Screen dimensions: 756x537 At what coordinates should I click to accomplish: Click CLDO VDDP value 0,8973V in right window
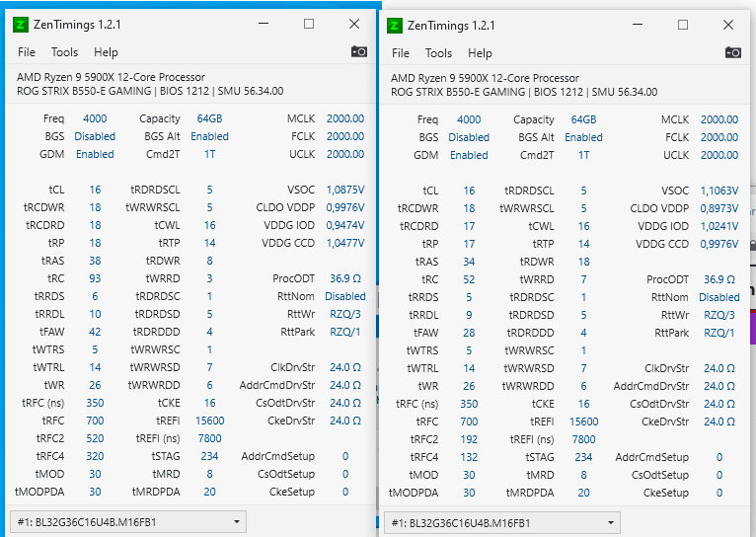(x=719, y=208)
